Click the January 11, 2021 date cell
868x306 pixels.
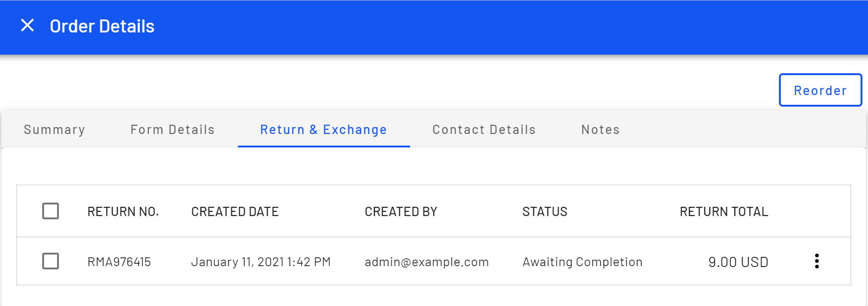261,262
